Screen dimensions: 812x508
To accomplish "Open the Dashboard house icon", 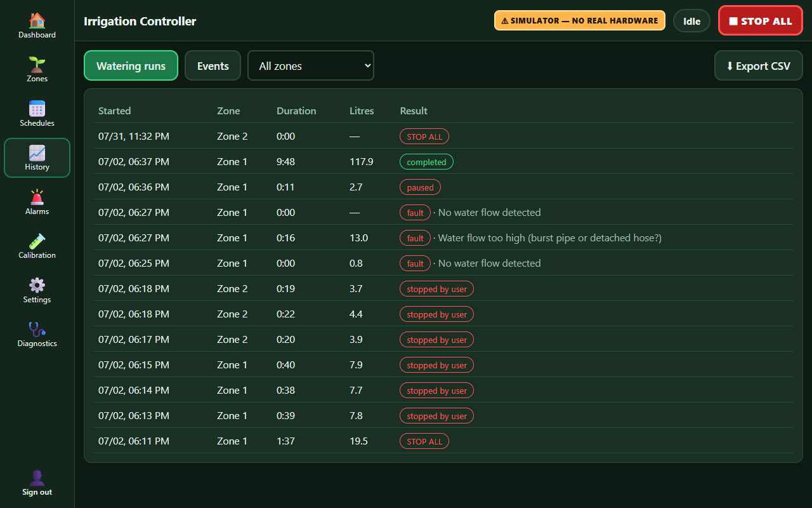I will point(37,21).
